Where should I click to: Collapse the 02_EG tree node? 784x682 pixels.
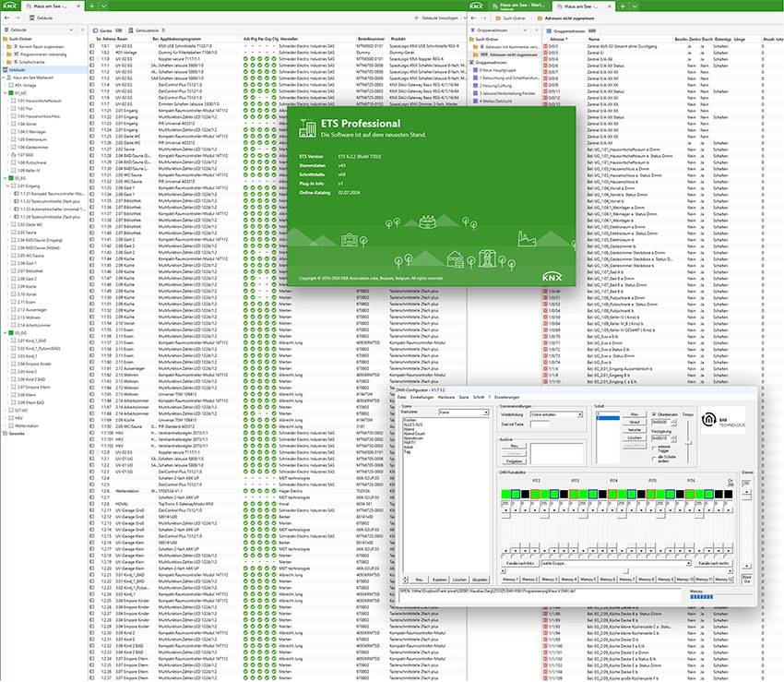click(x=6, y=178)
